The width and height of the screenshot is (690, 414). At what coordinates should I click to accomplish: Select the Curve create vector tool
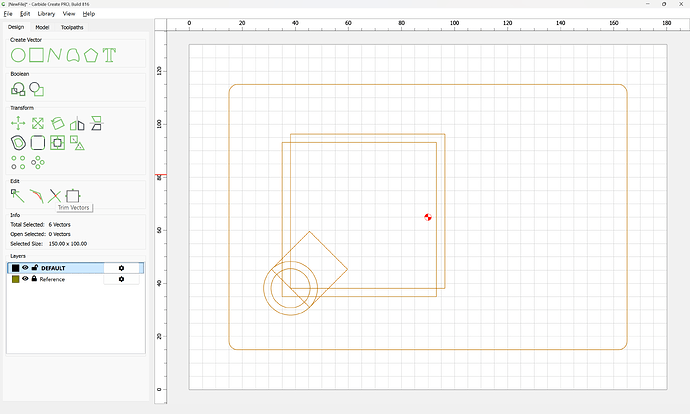click(x=73, y=55)
